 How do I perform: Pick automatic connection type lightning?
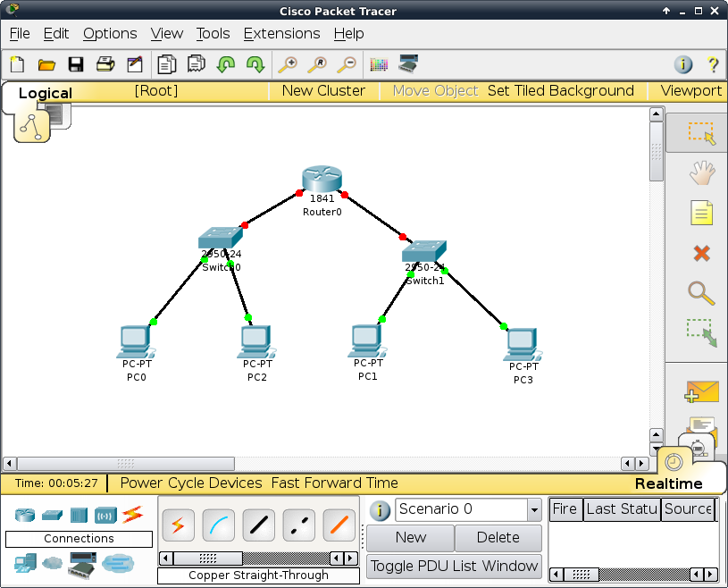[x=179, y=525]
